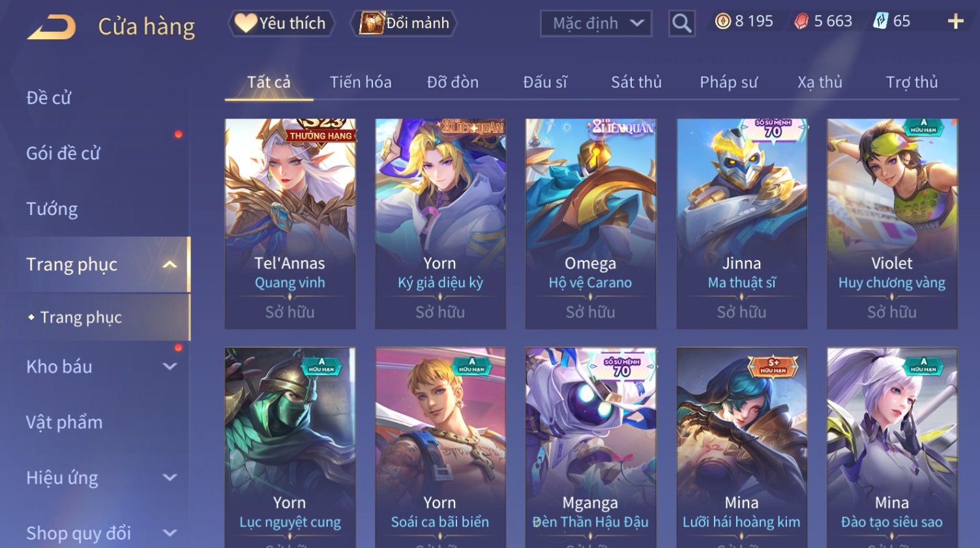Viewport: 980px width, 548px height.
Task: Expand the Hiệu ứng sidebar section
Action: [x=170, y=478]
